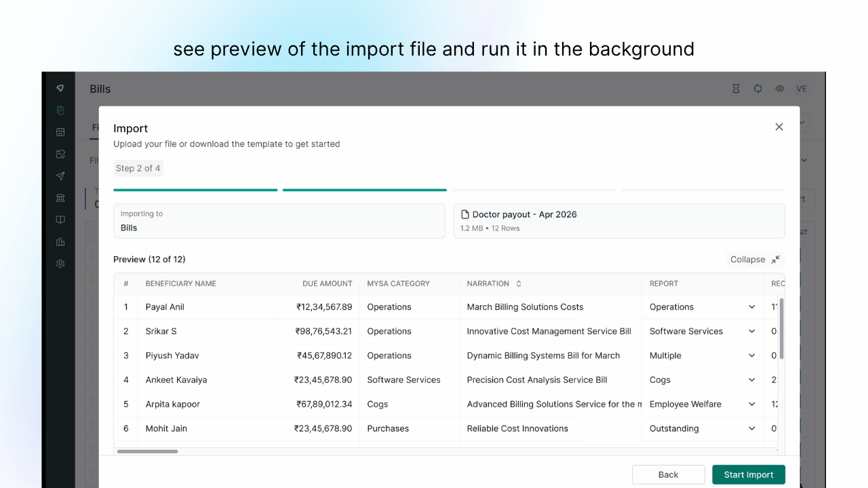Click the Software Services category in Ankeet row

pyautogui.click(x=403, y=380)
